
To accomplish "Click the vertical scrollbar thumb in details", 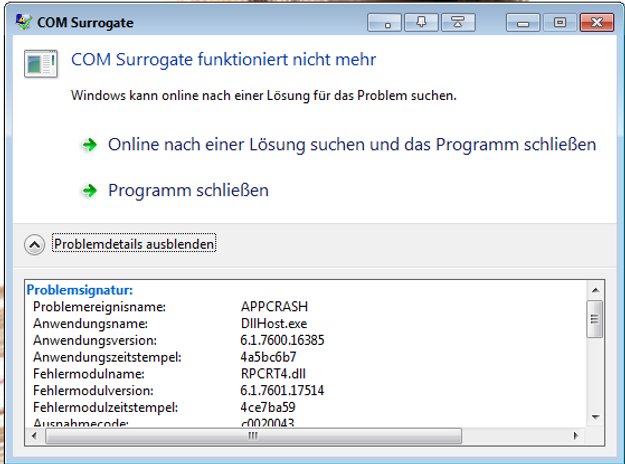I will coord(595,319).
